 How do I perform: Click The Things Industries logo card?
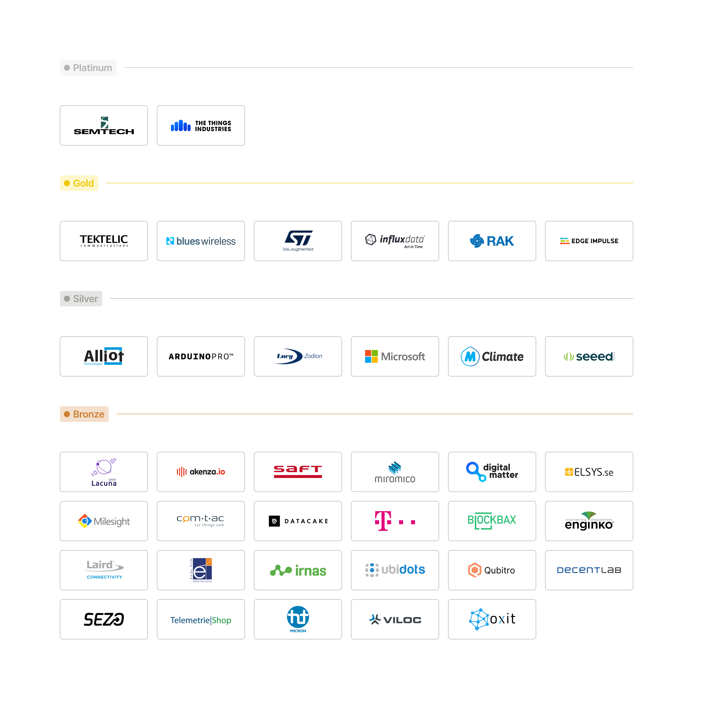[x=201, y=125]
